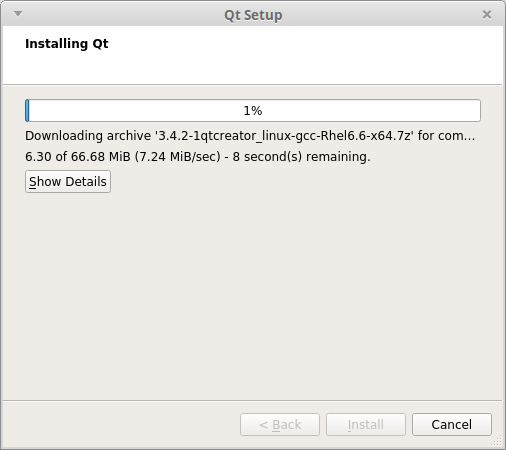Close the Qt Setup window
506x450 pixels.
[487, 15]
